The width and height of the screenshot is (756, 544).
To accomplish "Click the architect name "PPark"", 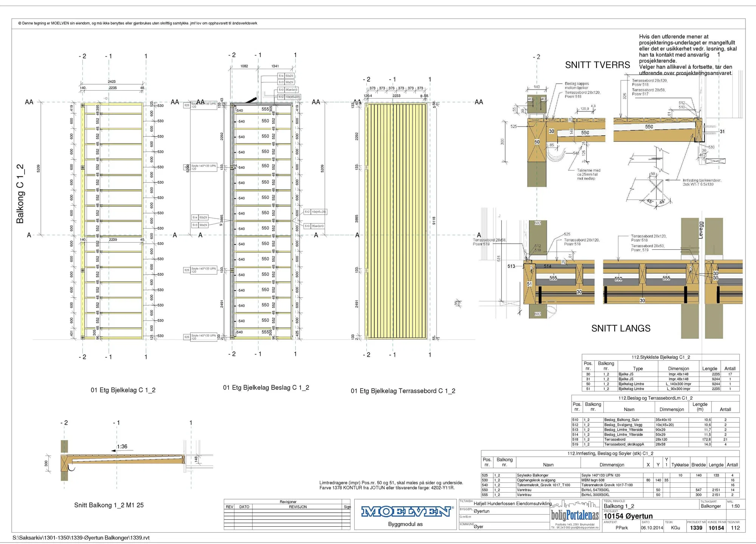I will point(621,528).
